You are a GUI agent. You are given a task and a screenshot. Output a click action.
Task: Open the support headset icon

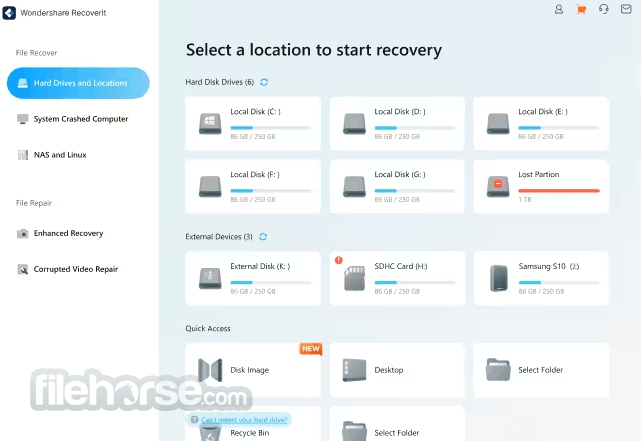click(603, 9)
